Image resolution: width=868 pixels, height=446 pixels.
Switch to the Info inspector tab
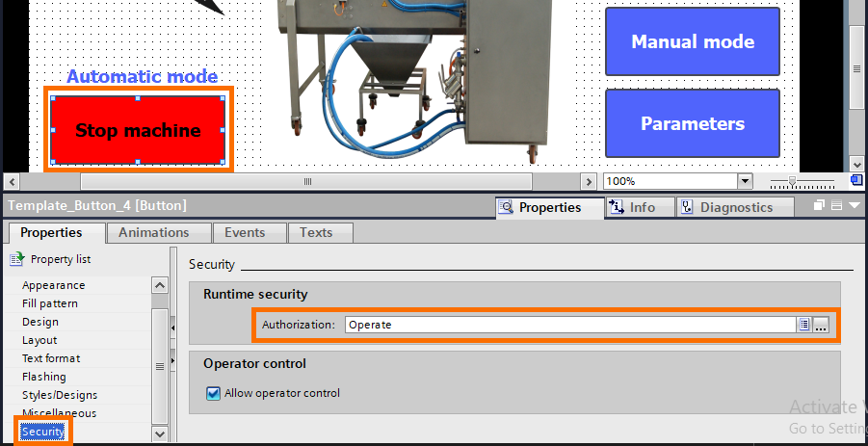pyautogui.click(x=641, y=207)
